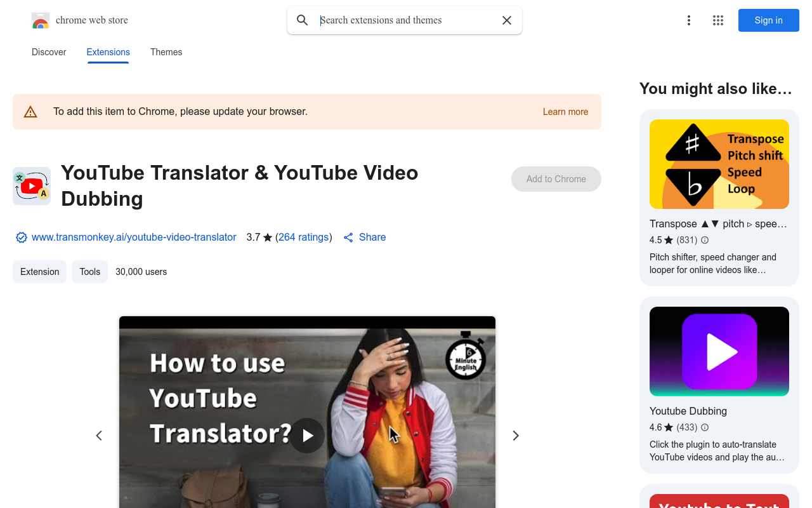Click info icon next to 831 ratings
Viewport: 812px width, 508px height.
705,240
